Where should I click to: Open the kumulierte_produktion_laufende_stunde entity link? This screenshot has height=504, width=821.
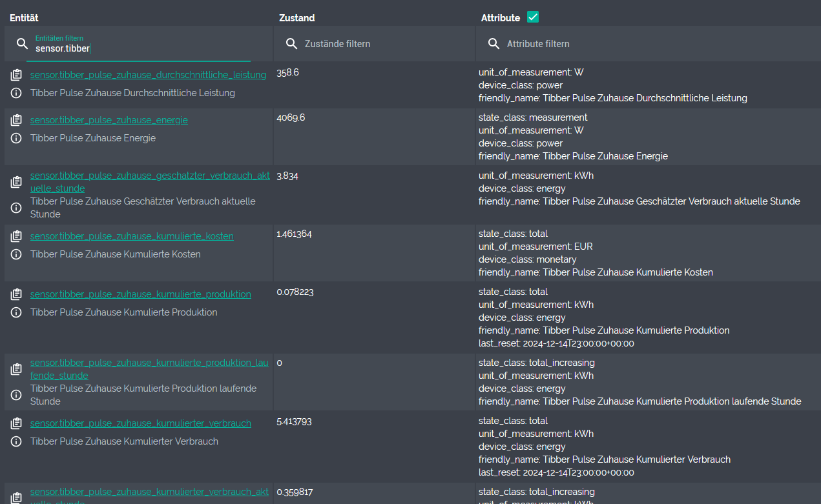[149, 369]
